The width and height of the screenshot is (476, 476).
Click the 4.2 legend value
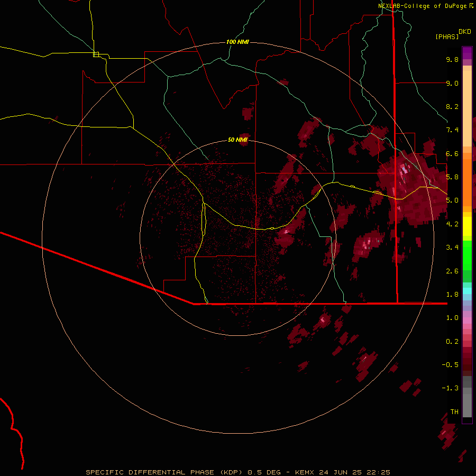point(452,224)
